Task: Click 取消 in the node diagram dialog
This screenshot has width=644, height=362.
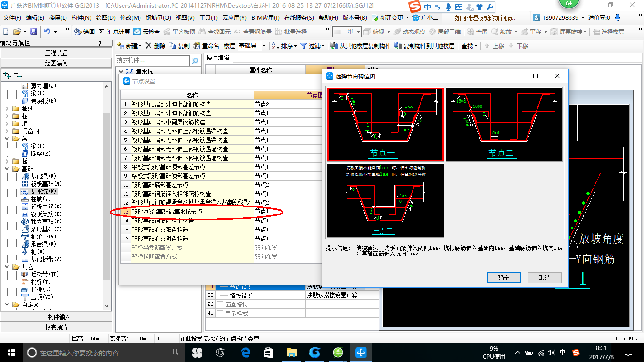Action: pyautogui.click(x=545, y=278)
